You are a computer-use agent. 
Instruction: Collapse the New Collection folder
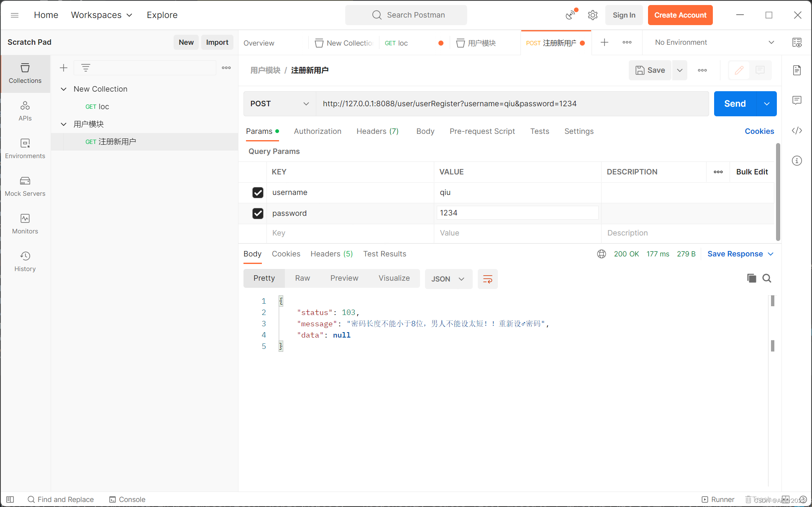(64, 89)
